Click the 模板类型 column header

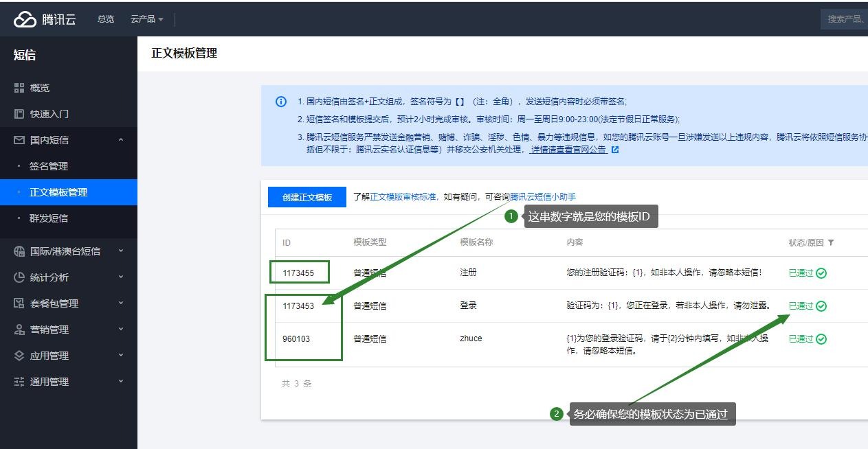pyautogui.click(x=370, y=242)
